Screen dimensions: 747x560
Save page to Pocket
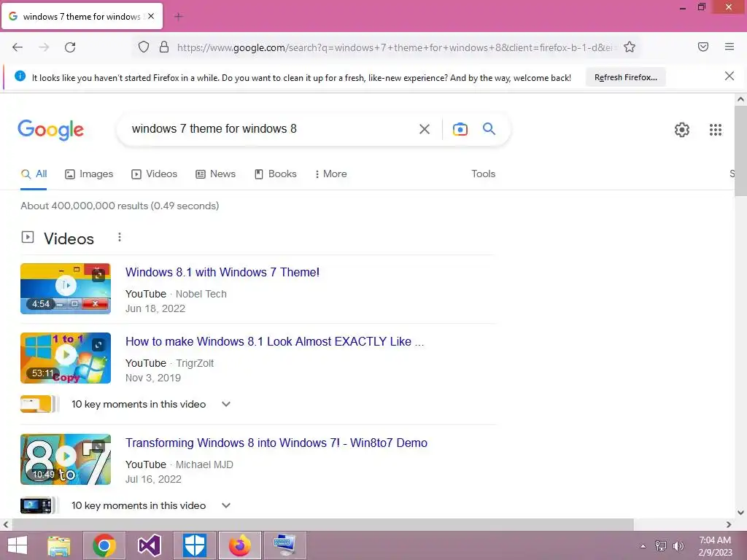703,47
